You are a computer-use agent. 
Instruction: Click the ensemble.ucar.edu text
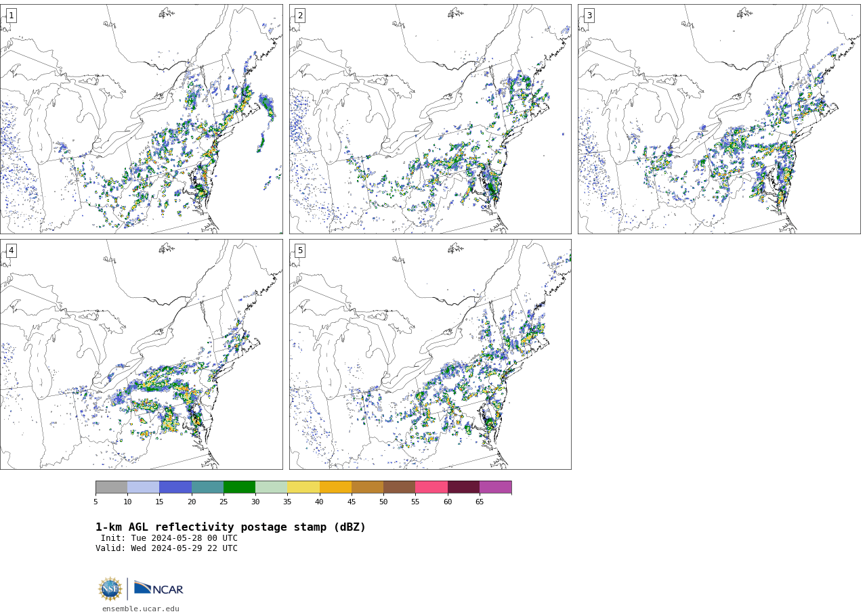coord(141,609)
